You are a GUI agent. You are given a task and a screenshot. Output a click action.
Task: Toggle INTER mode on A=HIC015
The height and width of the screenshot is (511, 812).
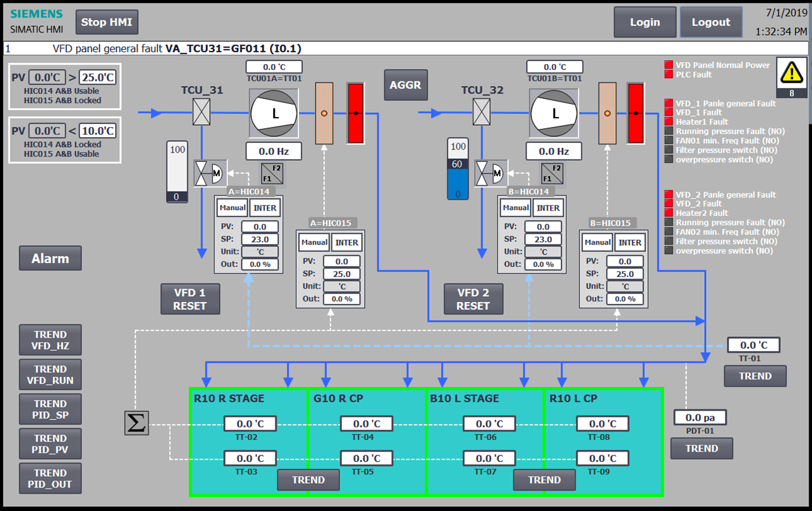coord(347,242)
